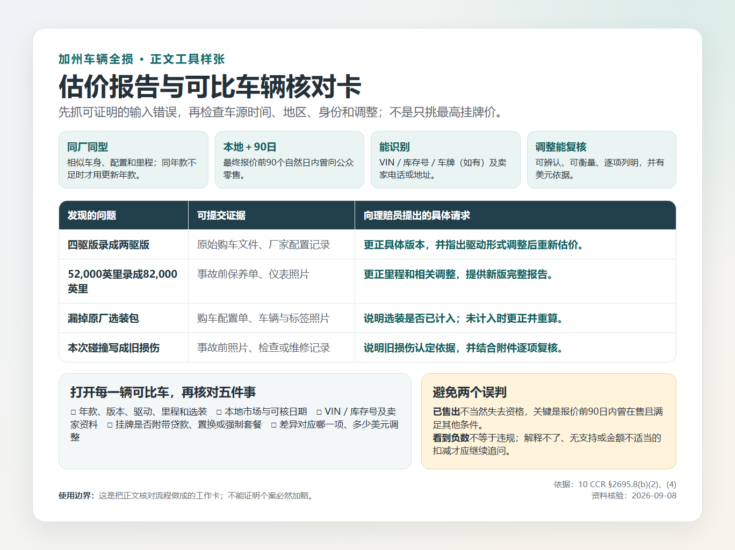
Task: Click the text 最终报价前90个自然日内曾向公众零售
Action: [x=288, y=169]
